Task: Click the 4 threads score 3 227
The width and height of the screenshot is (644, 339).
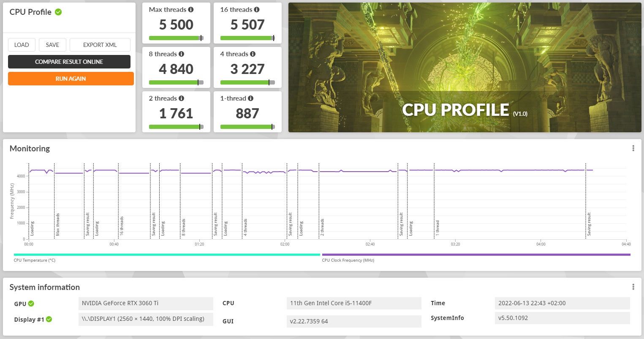Action: 247,69
